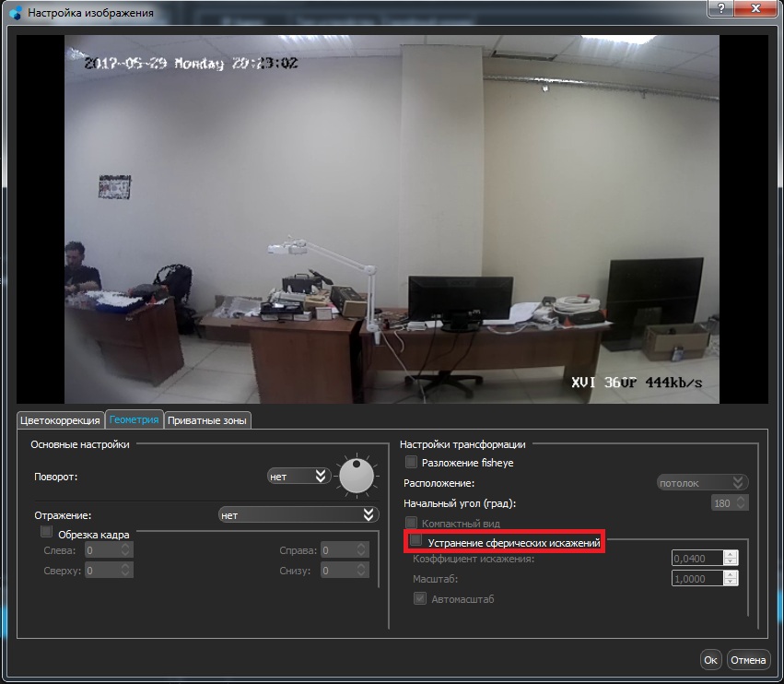Click the Отмена button
The height and width of the screenshot is (684, 784).
[x=747, y=660]
